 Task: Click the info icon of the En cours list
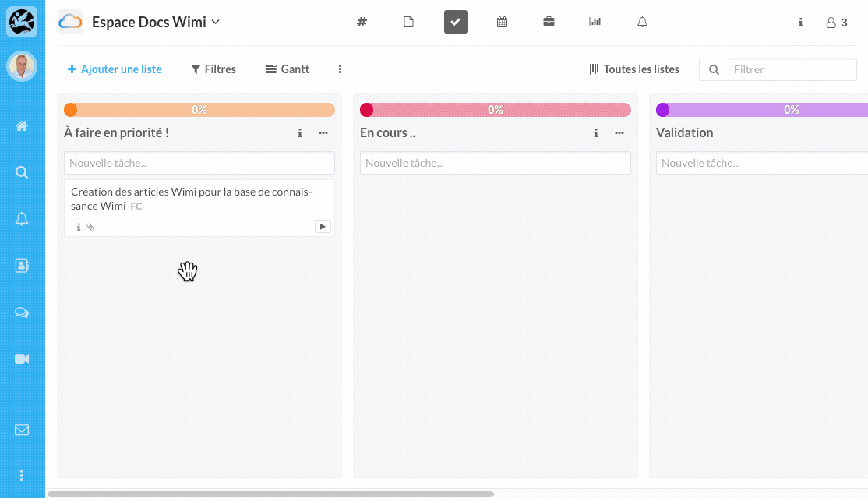point(596,133)
